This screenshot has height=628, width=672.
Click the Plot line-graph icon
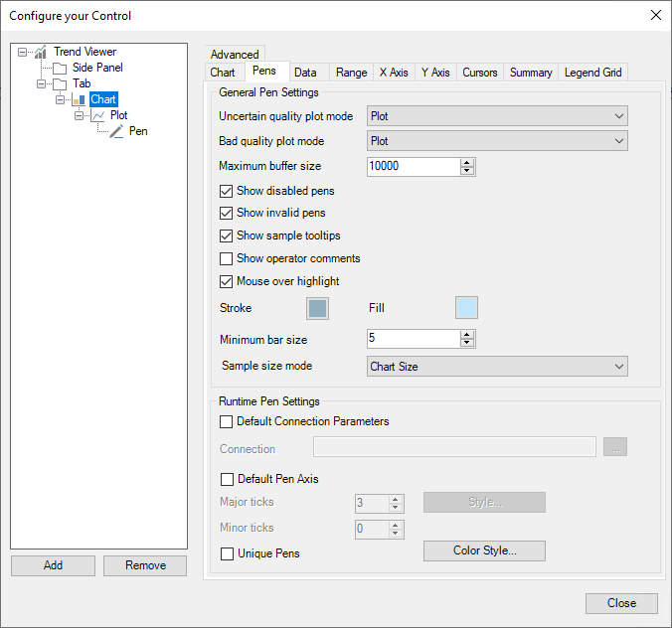point(98,115)
